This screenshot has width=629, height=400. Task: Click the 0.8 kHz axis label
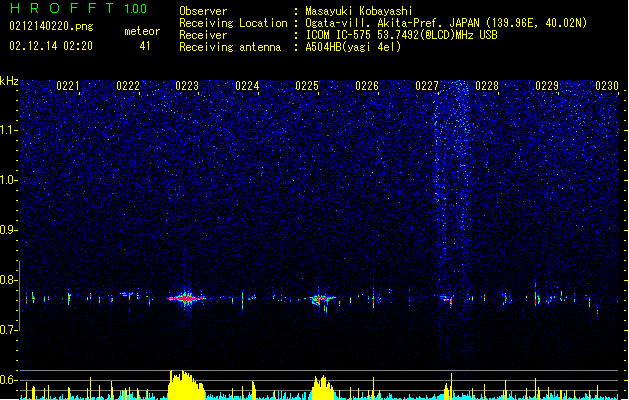8,280
